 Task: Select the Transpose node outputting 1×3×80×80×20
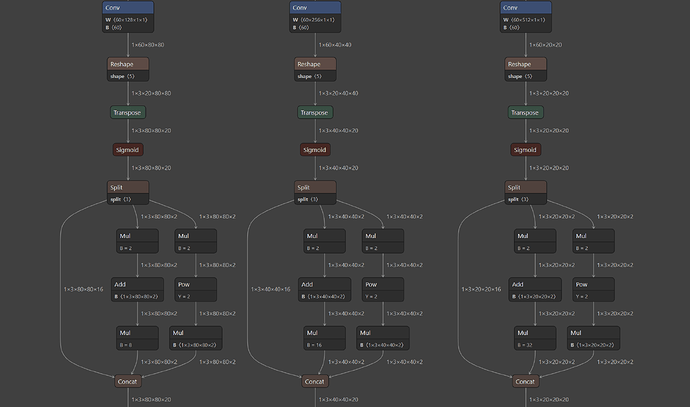pos(128,112)
